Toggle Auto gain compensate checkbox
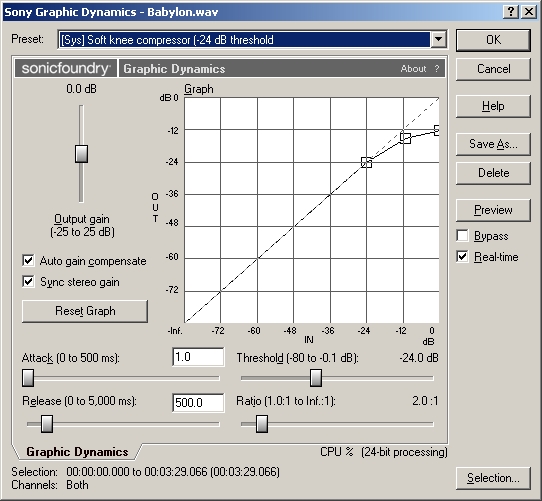542x501 pixels. 28,261
